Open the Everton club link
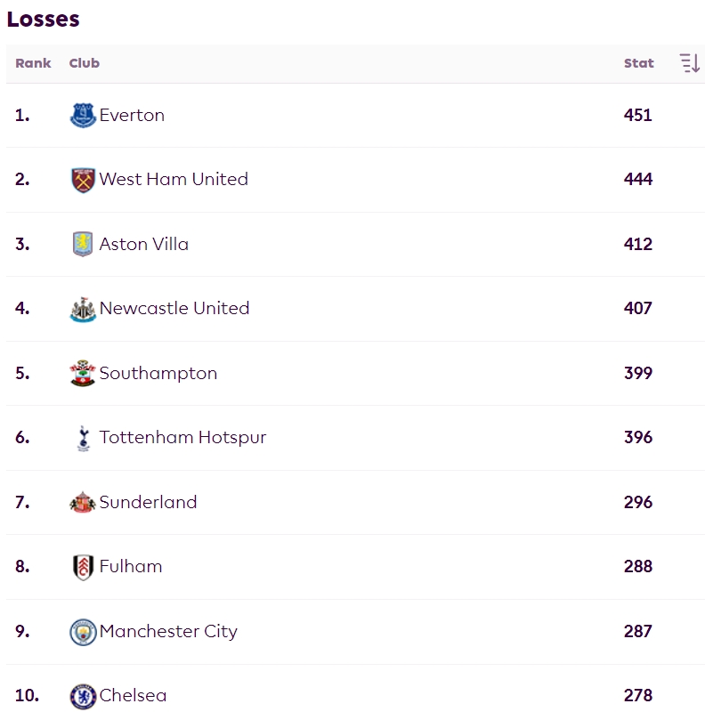 132,115
